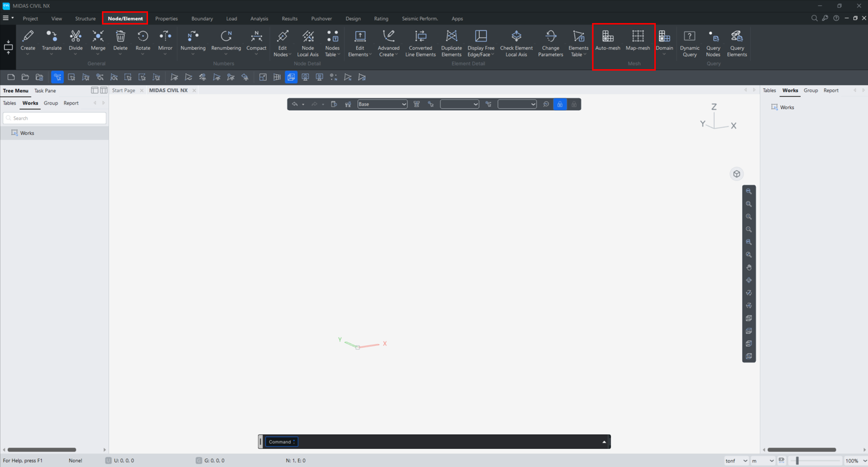This screenshot has height=467, width=868.
Task: Pick the Merge tool
Action: click(98, 40)
